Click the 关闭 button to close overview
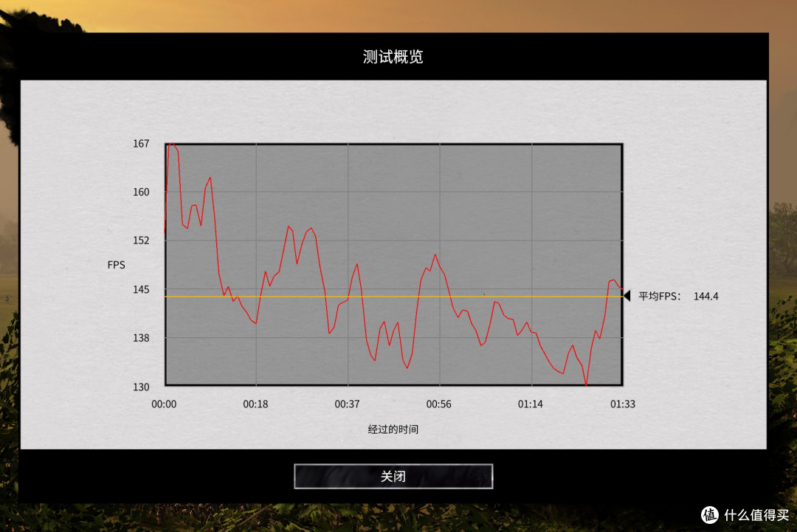 (x=393, y=476)
